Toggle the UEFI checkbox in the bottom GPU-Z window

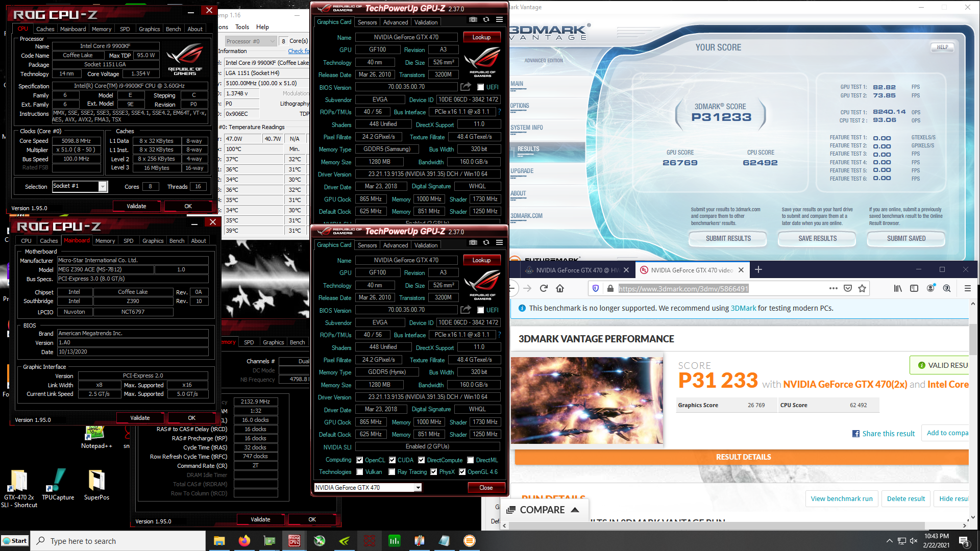(x=480, y=310)
